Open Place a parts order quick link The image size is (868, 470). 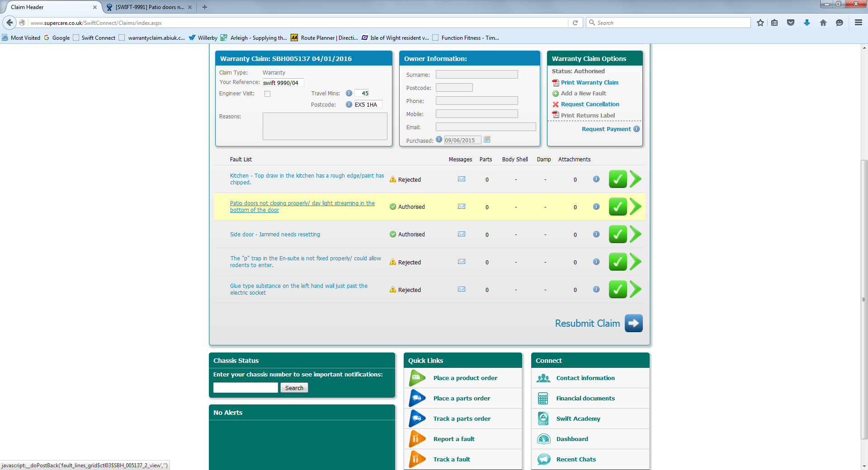461,398
